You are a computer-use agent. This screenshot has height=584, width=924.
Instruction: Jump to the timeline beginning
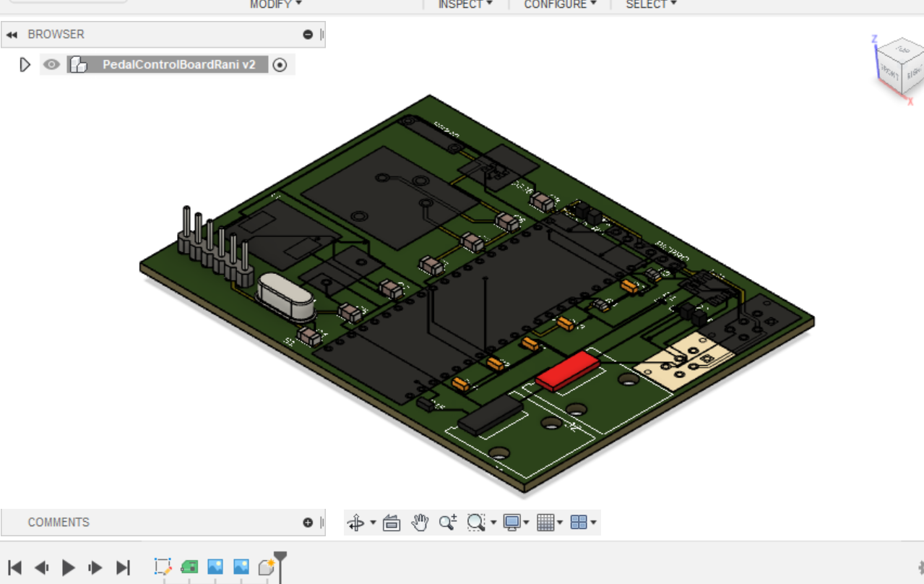click(14, 567)
